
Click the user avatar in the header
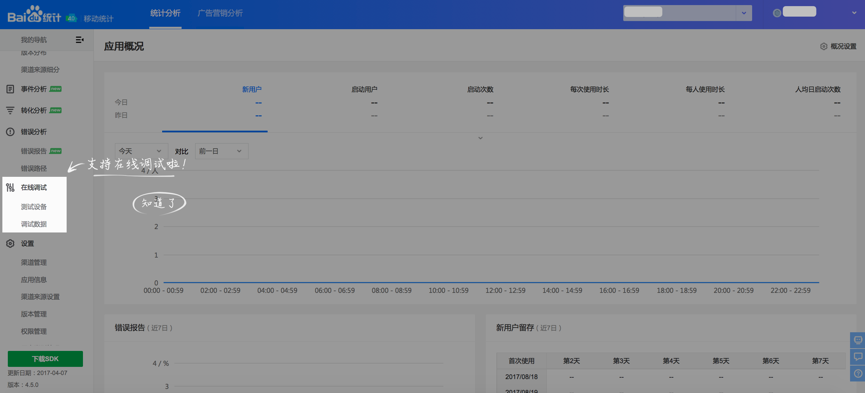[777, 13]
